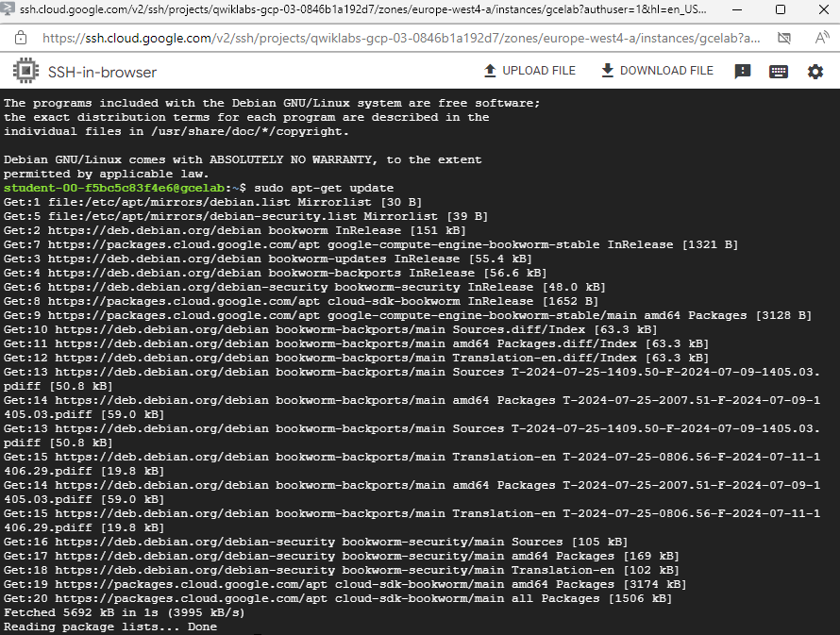The width and height of the screenshot is (840, 635).
Task: Click the DOWNLOAD FILE button
Action: tap(657, 71)
